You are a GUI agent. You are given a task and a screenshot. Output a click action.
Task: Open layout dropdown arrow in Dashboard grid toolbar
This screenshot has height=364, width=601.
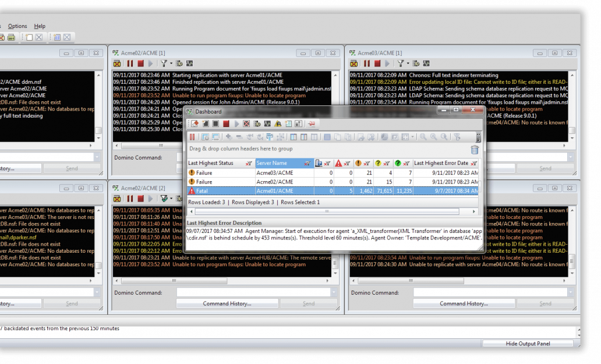click(412, 137)
